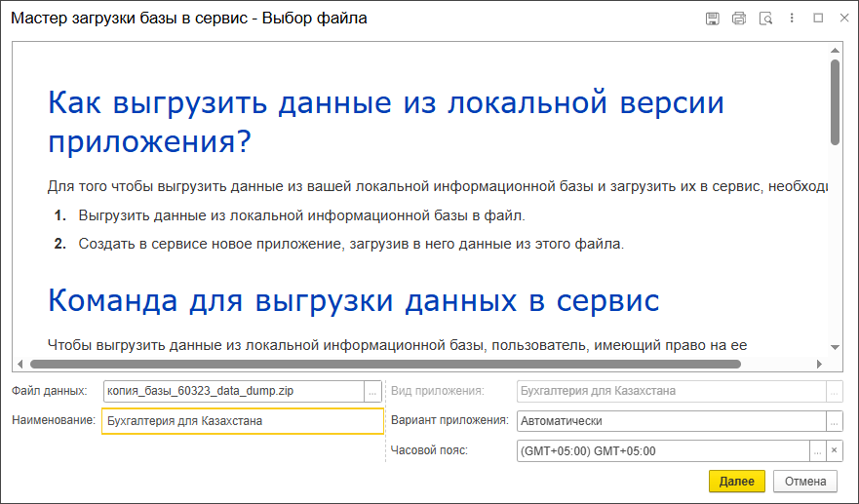Click the Часовой пояс field
This screenshot has width=859, height=504.
coord(663,450)
